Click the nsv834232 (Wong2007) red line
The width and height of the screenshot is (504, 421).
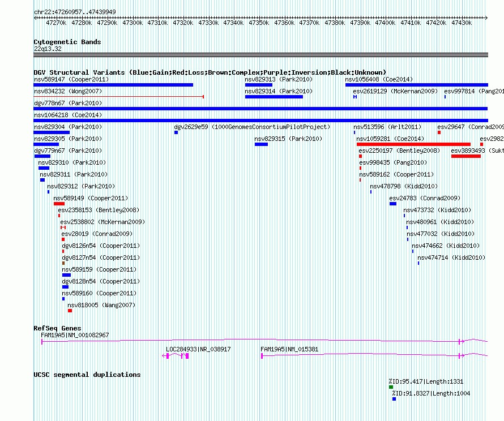118,97
